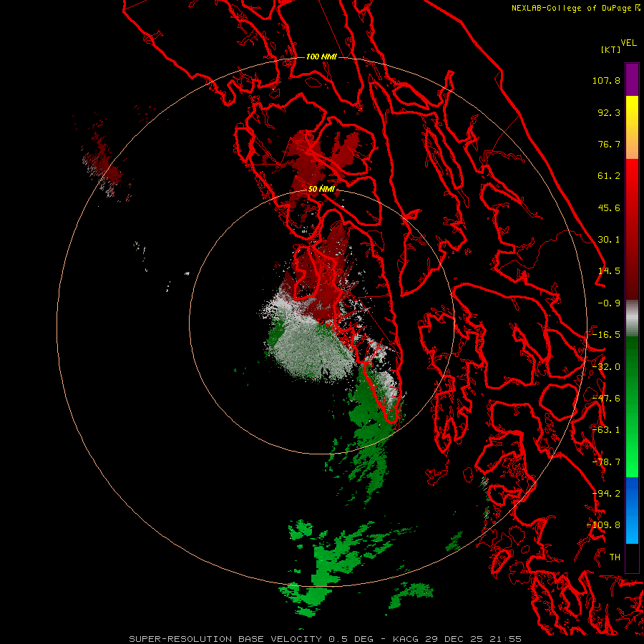Click the 61.2 velocity scale value

tap(609, 176)
